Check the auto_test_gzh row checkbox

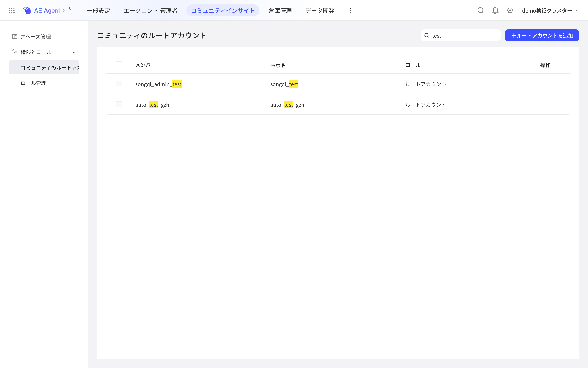click(x=119, y=104)
